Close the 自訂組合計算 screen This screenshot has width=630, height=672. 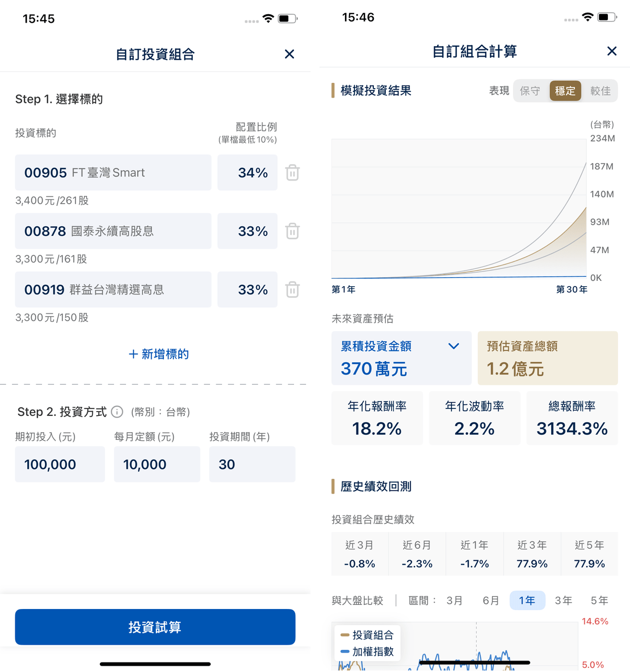coord(612,51)
